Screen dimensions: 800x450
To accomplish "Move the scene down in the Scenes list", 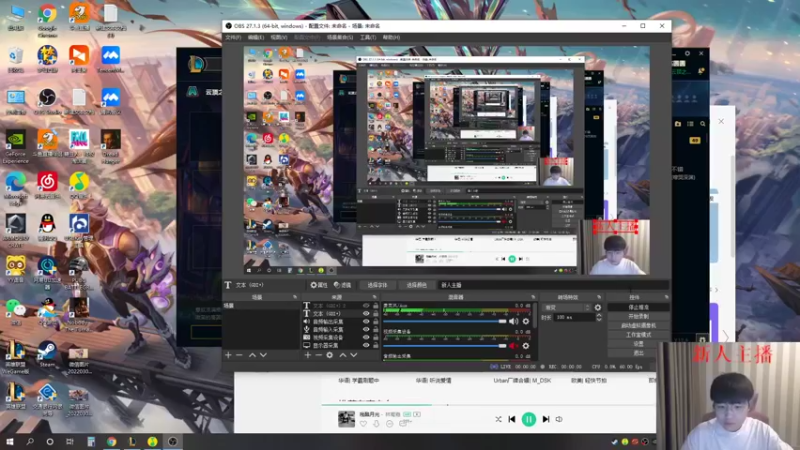I will tap(263, 355).
